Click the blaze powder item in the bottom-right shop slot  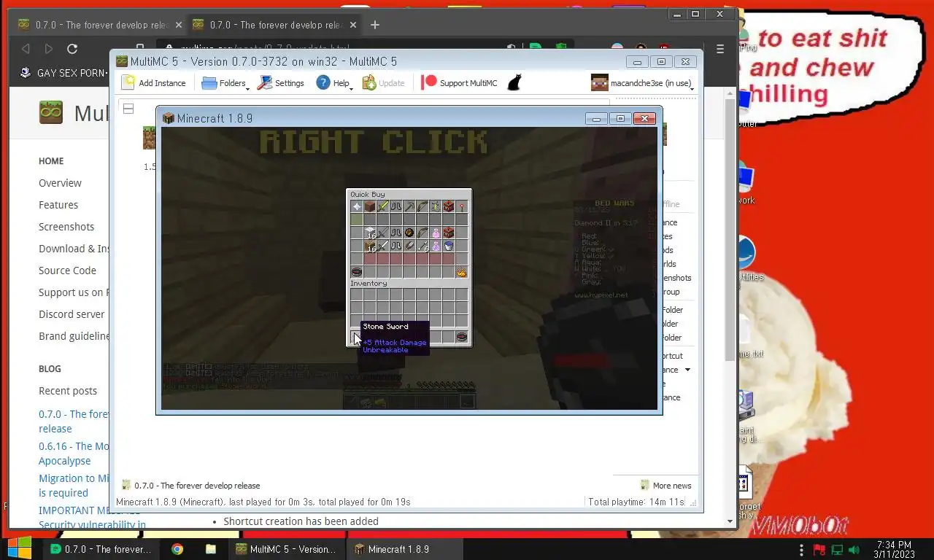click(x=461, y=272)
